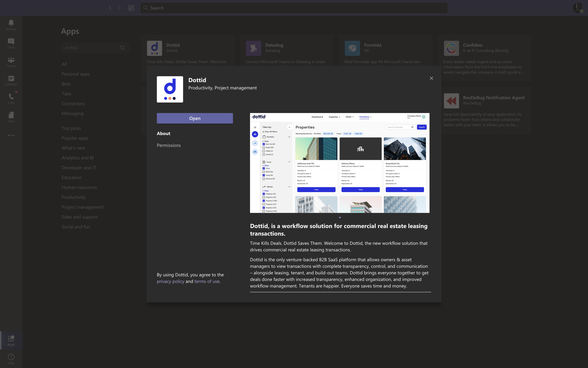The height and width of the screenshot is (368, 588).
Task: Go to Teams in the sidebar
Action: (x=11, y=62)
